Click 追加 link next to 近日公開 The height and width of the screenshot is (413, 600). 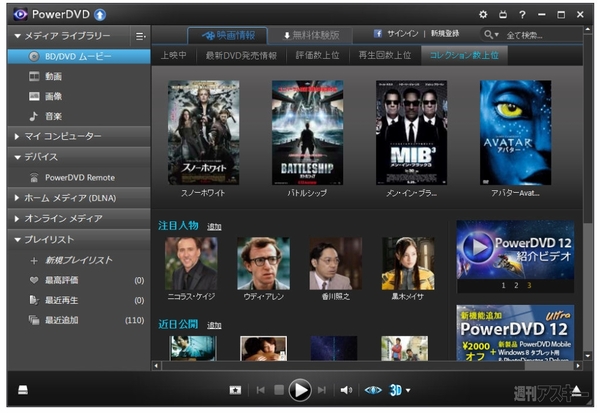[214, 325]
